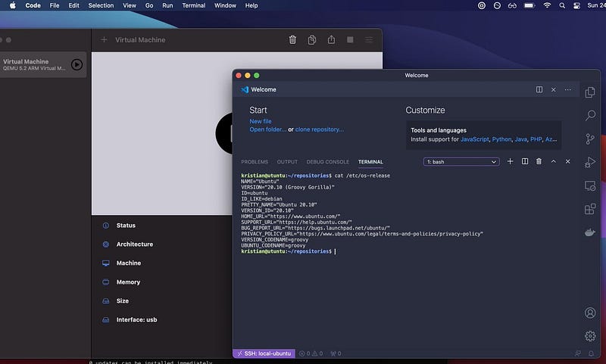Switch to the PROBLEMS tab

pyautogui.click(x=255, y=162)
